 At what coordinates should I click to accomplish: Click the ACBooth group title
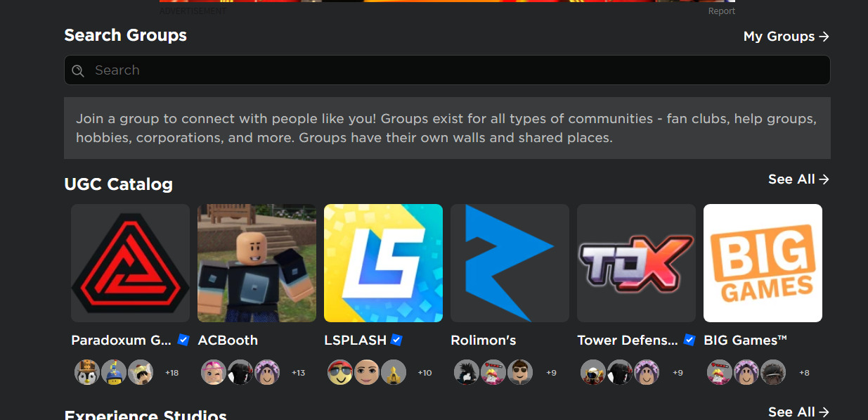pyautogui.click(x=228, y=341)
